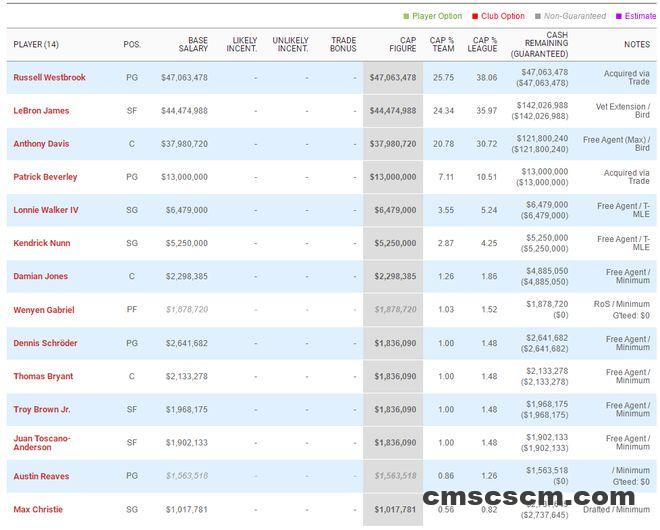Click Austin Reaves player name
Image resolution: width=660 pixels, height=530 pixels.
pos(40,476)
